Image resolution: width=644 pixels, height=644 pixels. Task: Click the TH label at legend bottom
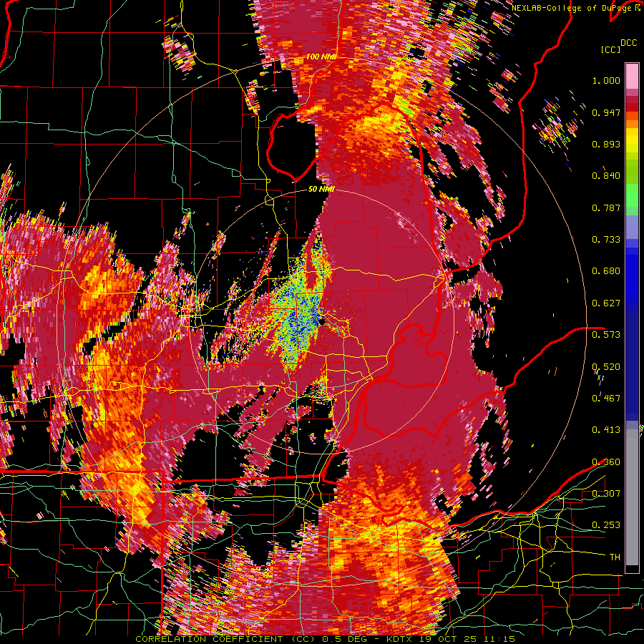[x=615, y=557]
